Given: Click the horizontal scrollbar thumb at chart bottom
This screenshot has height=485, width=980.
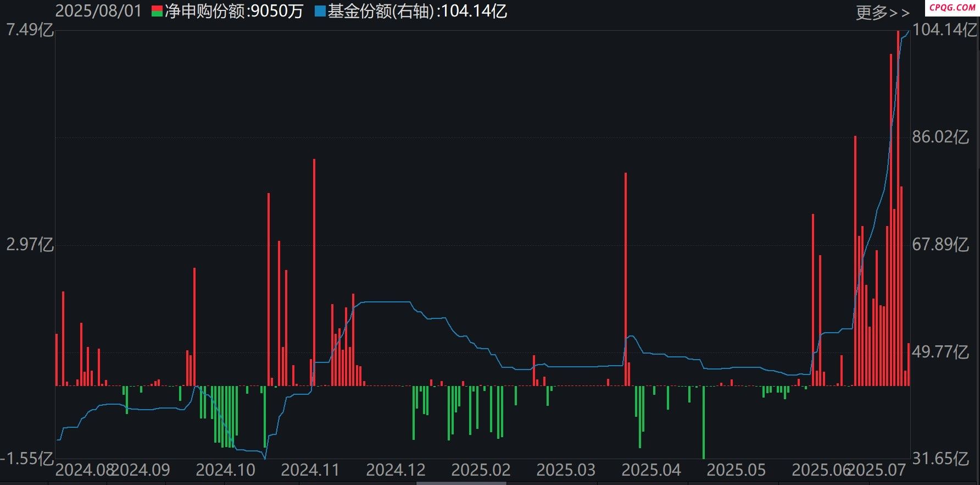Looking at the screenshot, I should 461,483.
